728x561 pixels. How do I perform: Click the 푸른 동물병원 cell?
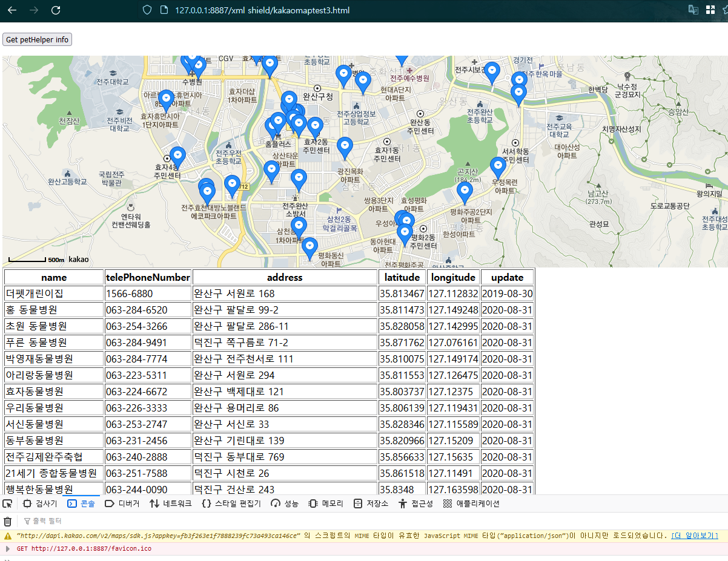pos(54,343)
